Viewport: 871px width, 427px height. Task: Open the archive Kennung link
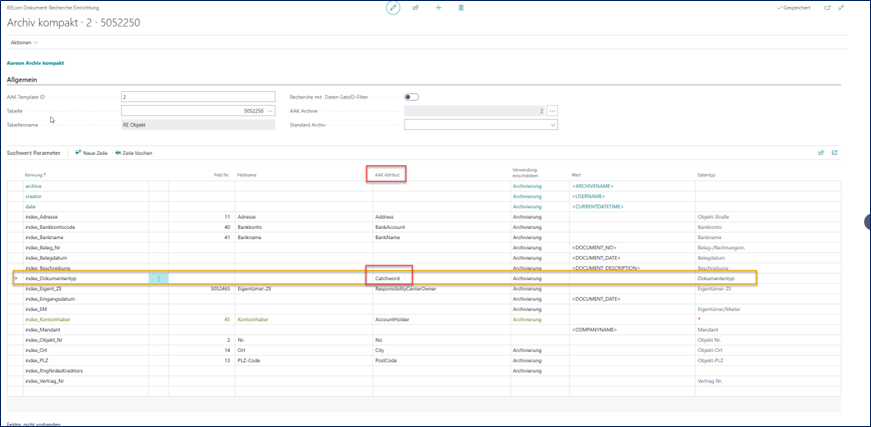34,186
